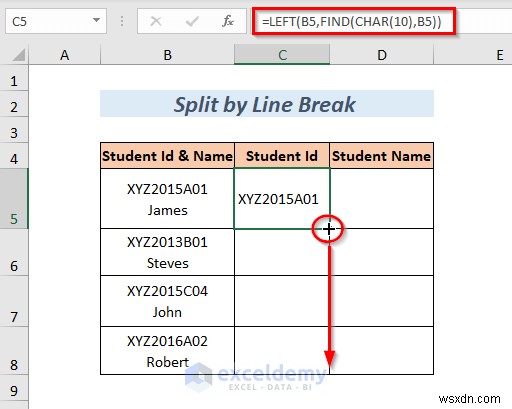The image size is (512, 409).
Task: Select cell with XYZ2013B01 Steves
Action: 167,252
